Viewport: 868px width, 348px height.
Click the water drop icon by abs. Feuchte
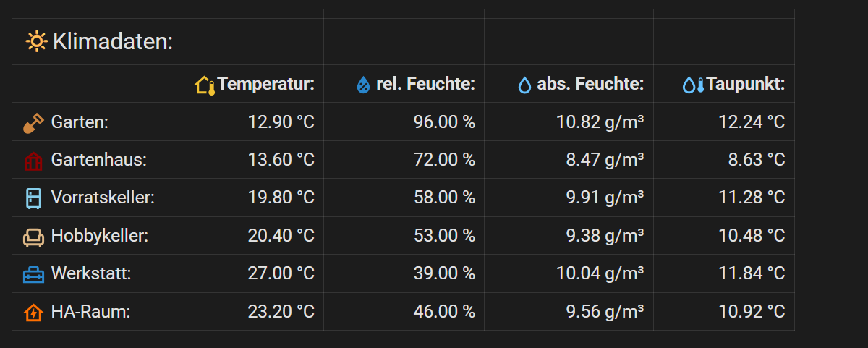pos(524,85)
